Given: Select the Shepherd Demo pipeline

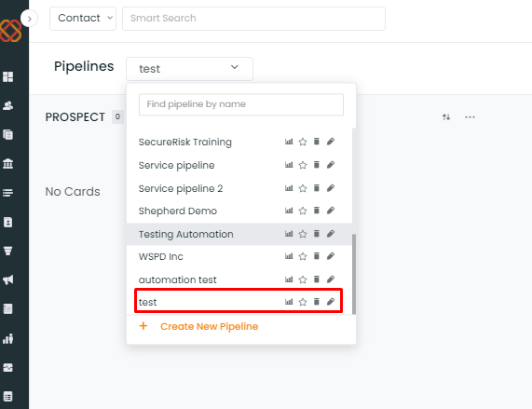Looking at the screenshot, I should (177, 211).
